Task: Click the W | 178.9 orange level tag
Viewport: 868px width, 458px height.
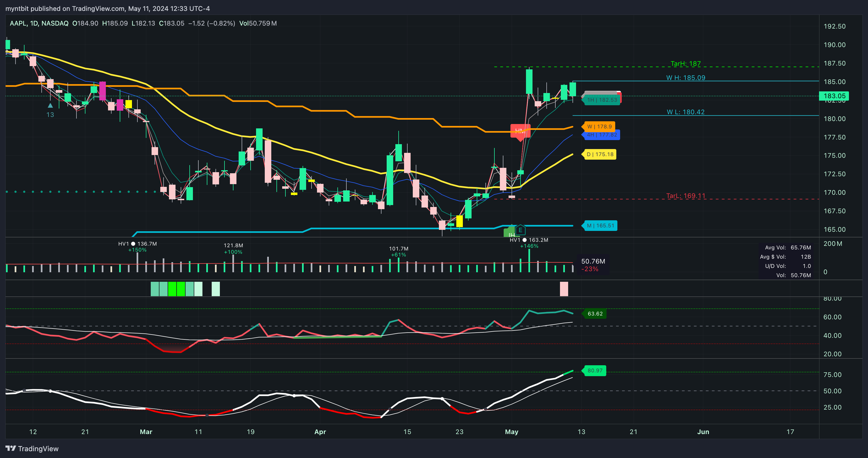Action: click(599, 127)
